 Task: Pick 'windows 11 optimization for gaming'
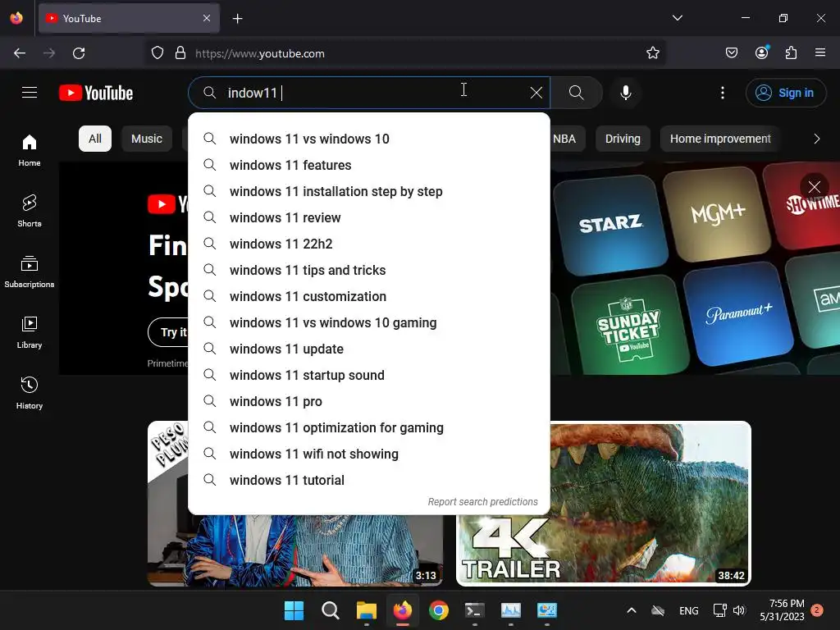[x=369, y=427]
